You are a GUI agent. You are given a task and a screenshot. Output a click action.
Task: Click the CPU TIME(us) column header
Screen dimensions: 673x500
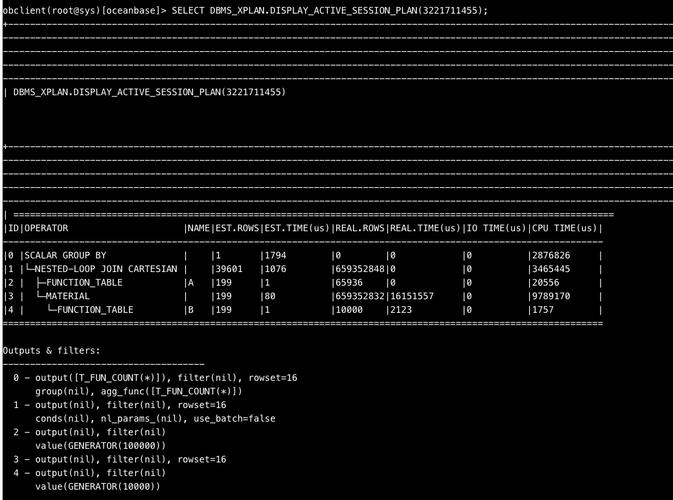click(564, 228)
